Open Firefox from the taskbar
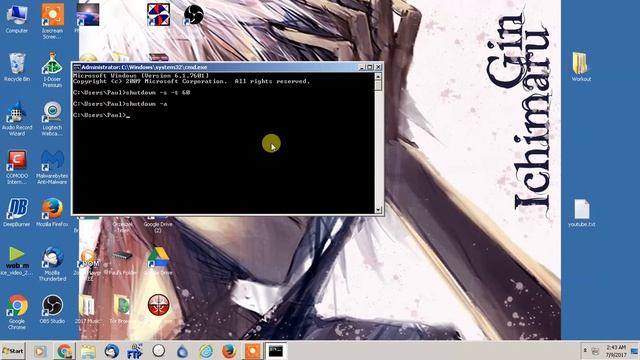640x360 pixels. 229,351
